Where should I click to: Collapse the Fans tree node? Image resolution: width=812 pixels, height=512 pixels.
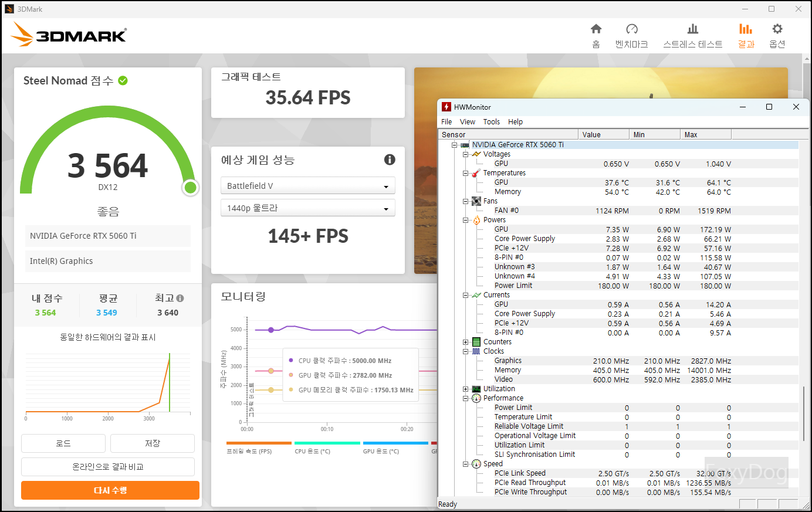tap(465, 201)
